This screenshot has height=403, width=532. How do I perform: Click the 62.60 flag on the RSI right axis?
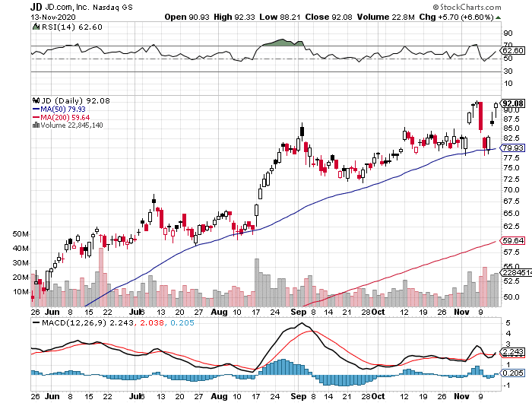tap(513, 51)
